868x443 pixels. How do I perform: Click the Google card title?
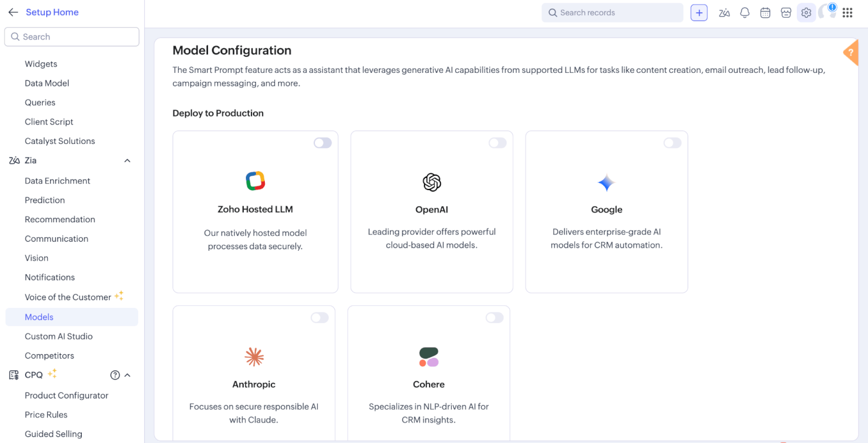(606, 210)
